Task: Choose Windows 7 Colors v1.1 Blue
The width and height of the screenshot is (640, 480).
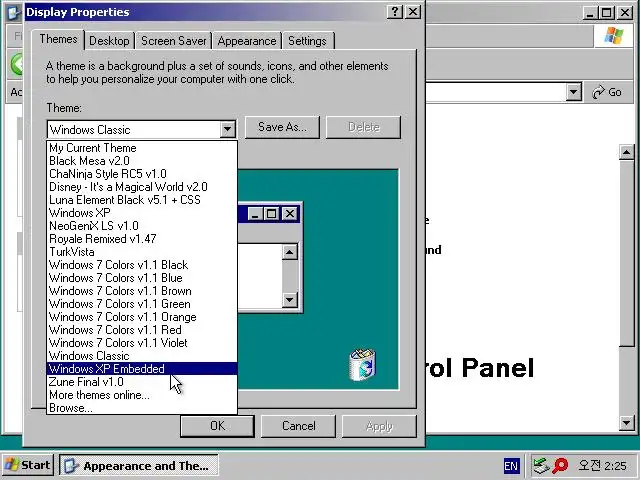Action: [x=142, y=278]
